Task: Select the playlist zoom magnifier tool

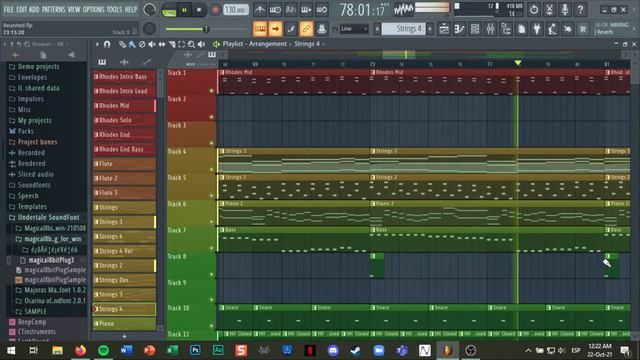Action: point(191,44)
